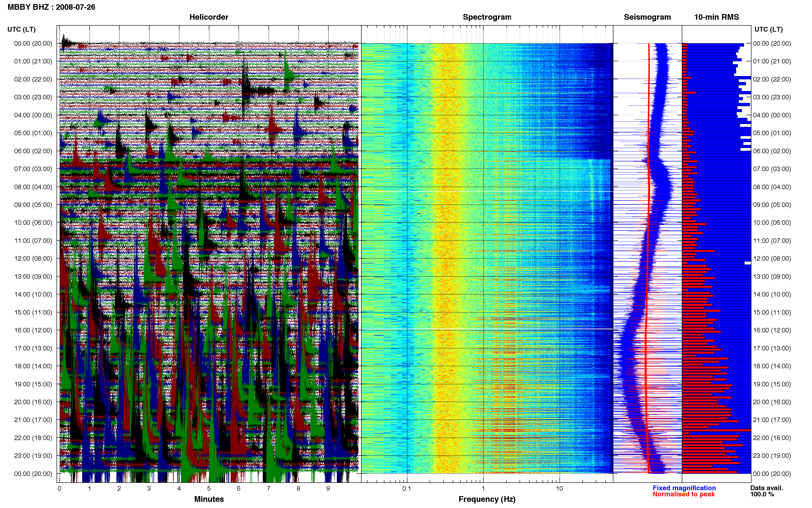The image size is (812, 508).
Task: Click '21:00 (17:00)' on the RMS-side time axis
Action: click(x=772, y=420)
